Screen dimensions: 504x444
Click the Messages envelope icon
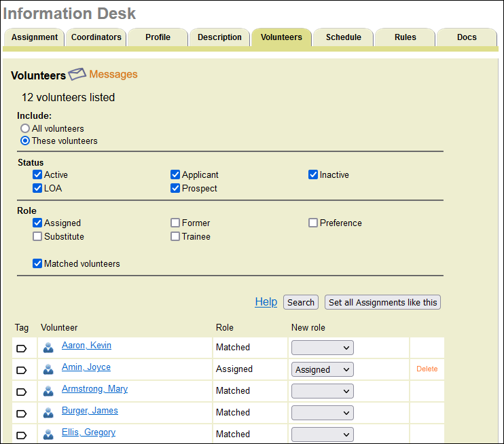tap(77, 75)
